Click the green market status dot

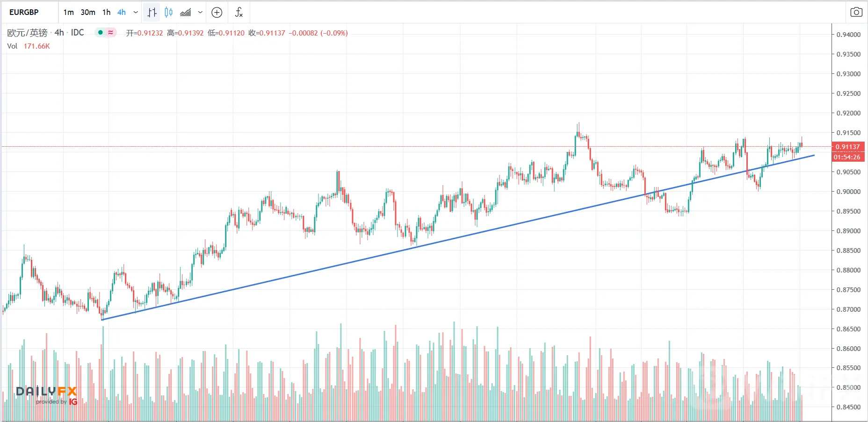pos(100,33)
